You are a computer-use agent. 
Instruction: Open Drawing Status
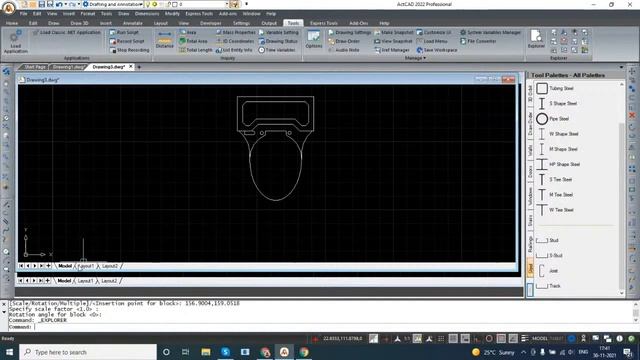click(x=278, y=41)
